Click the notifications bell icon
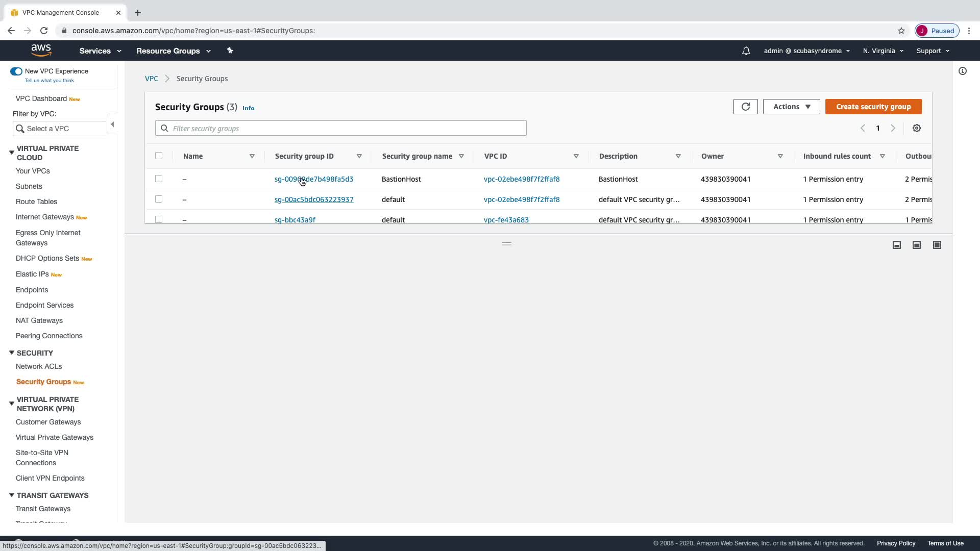The width and height of the screenshot is (980, 551). 746,51
